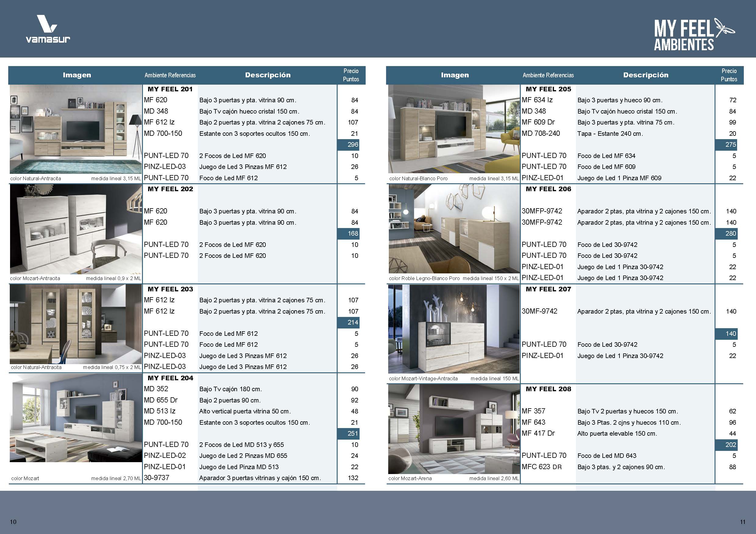Click total 296 in MY FEEL 201
The height and width of the screenshot is (534, 756).
click(348, 145)
